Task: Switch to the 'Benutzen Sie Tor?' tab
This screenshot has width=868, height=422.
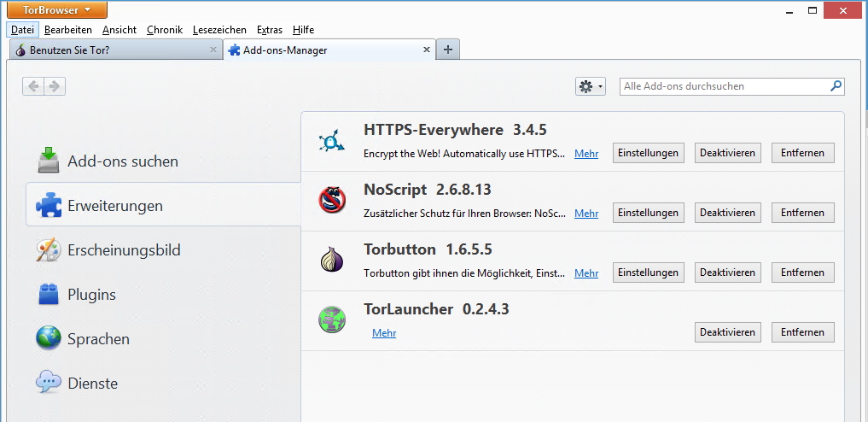Action: (x=116, y=50)
